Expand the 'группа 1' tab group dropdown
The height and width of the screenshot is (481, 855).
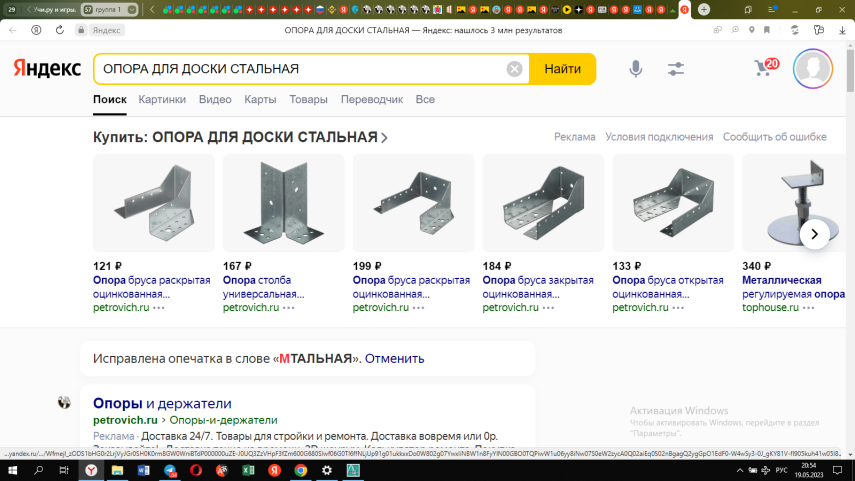click(x=131, y=9)
